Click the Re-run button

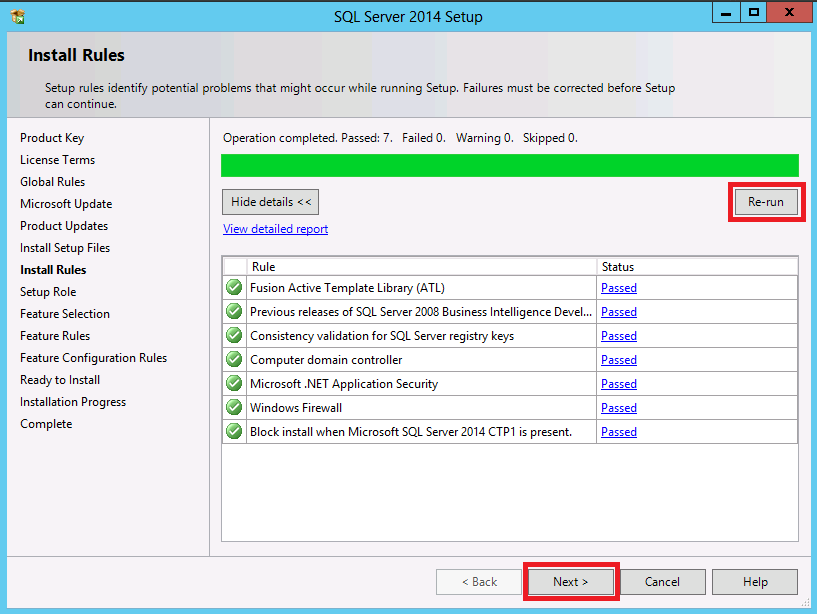(766, 202)
